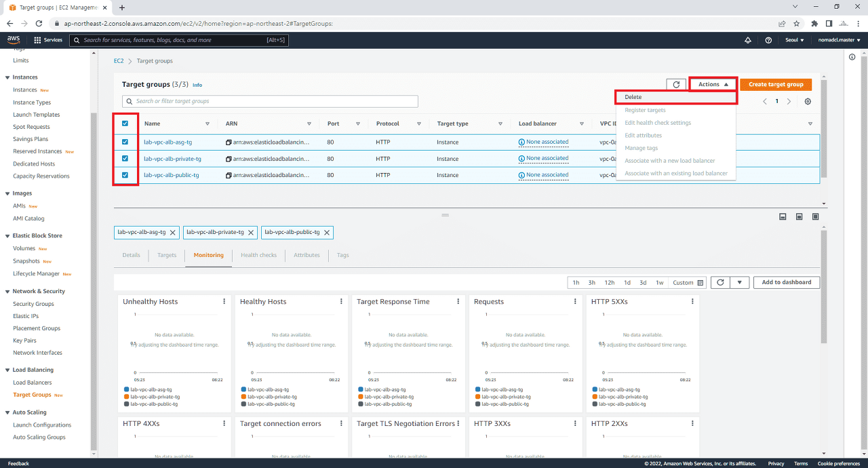Uncheck the select-all target groups checkbox
The image size is (868, 468).
125,123
